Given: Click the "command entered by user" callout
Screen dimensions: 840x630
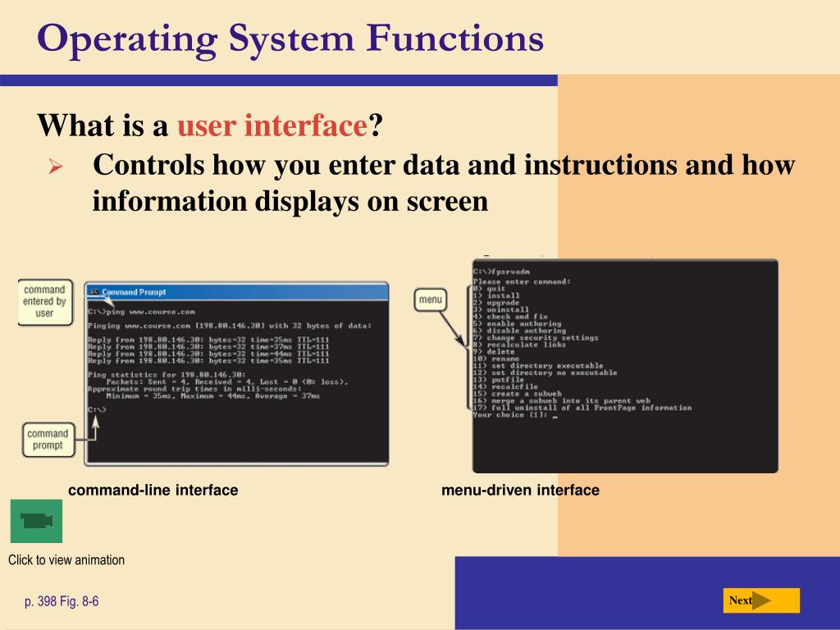Looking at the screenshot, I should click(45, 302).
